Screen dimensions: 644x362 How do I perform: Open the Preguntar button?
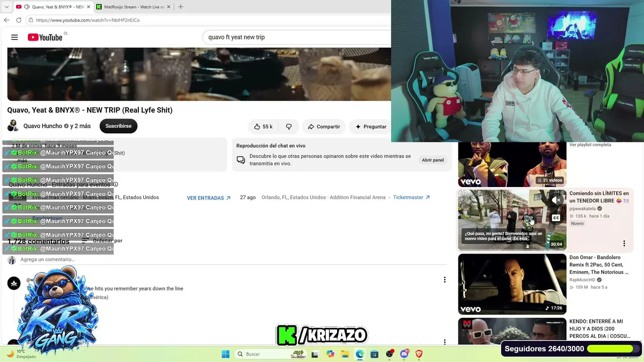pyautogui.click(x=371, y=127)
